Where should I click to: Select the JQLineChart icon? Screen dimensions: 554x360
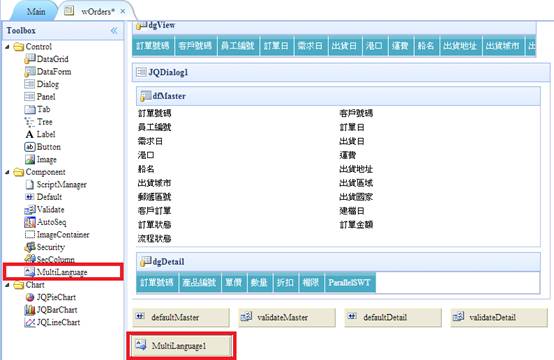point(30,322)
